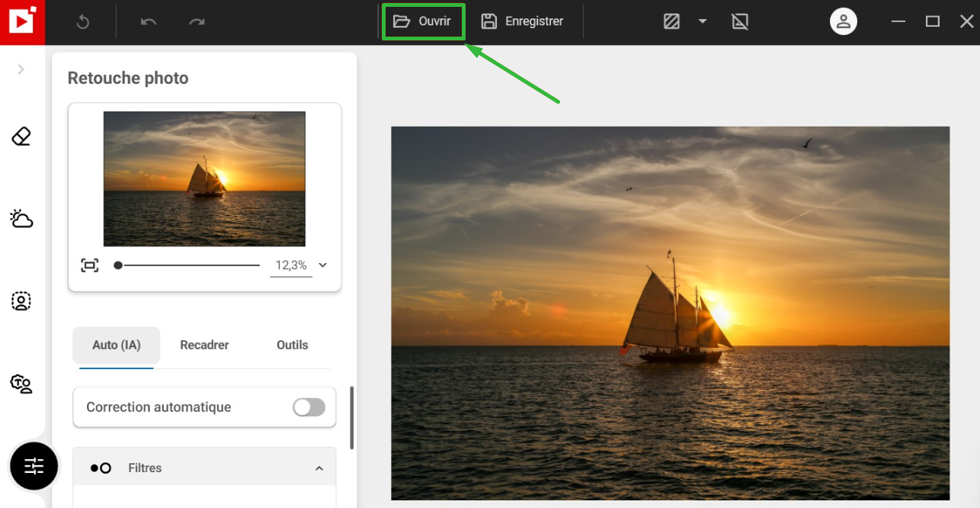The height and width of the screenshot is (508, 980).
Task: Click the zoom slider track
Action: tap(188, 265)
